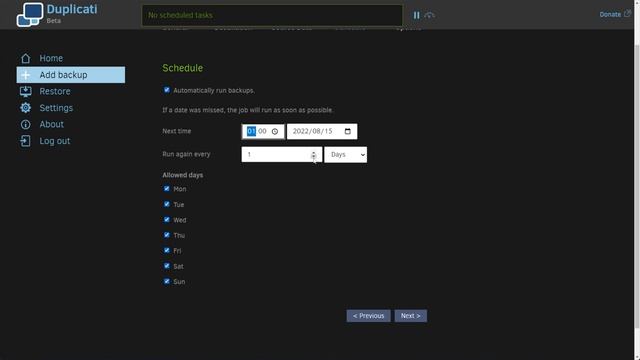
Task: Uncheck the Wed allowed day
Action: click(167, 220)
